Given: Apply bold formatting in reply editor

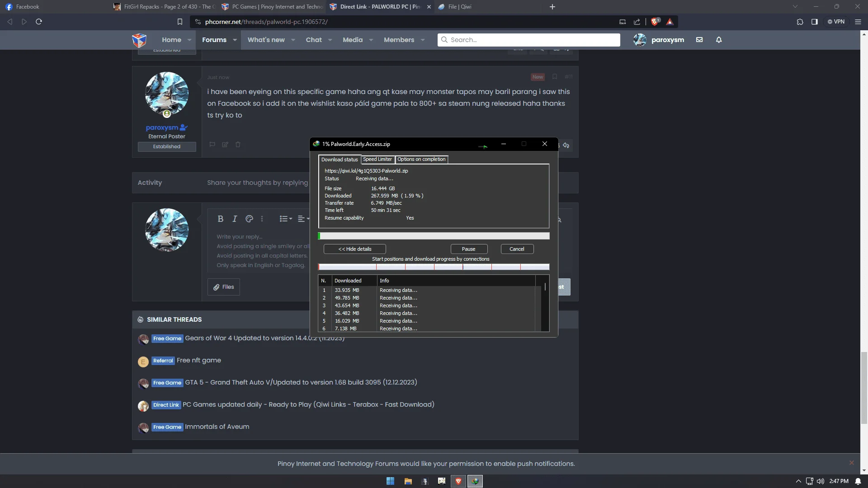Looking at the screenshot, I should [221, 219].
